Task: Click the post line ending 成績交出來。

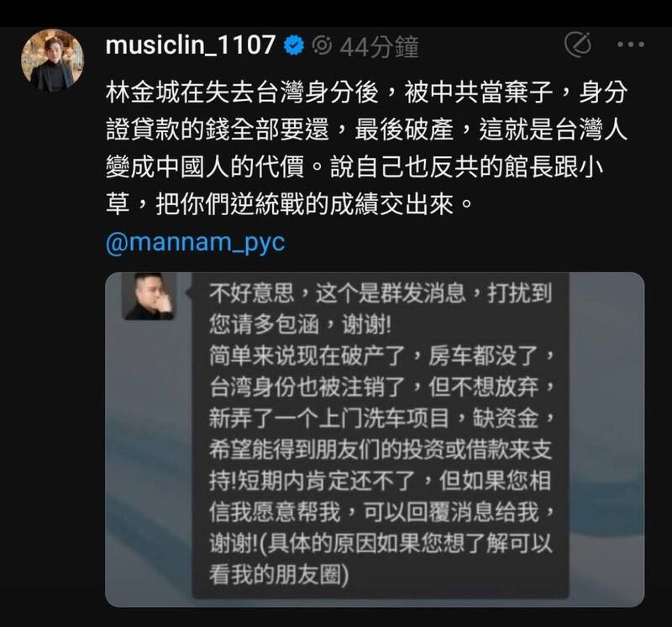Action: pos(289,204)
